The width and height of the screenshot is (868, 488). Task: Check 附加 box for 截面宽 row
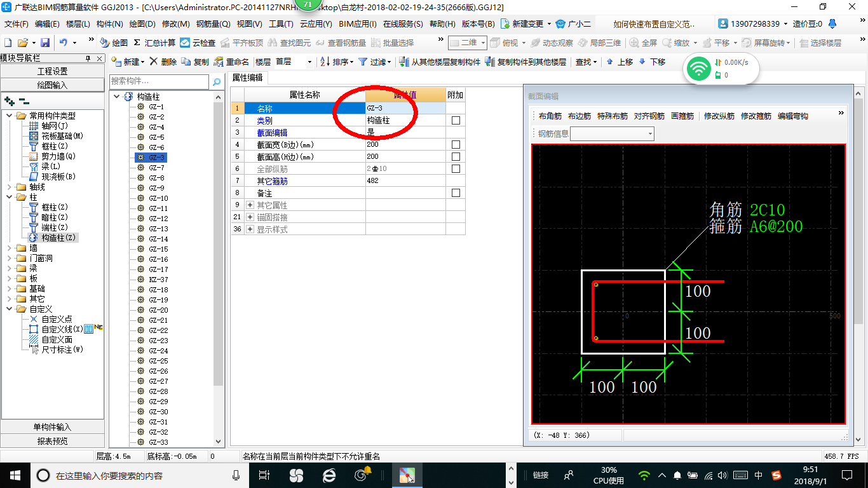pyautogui.click(x=455, y=144)
